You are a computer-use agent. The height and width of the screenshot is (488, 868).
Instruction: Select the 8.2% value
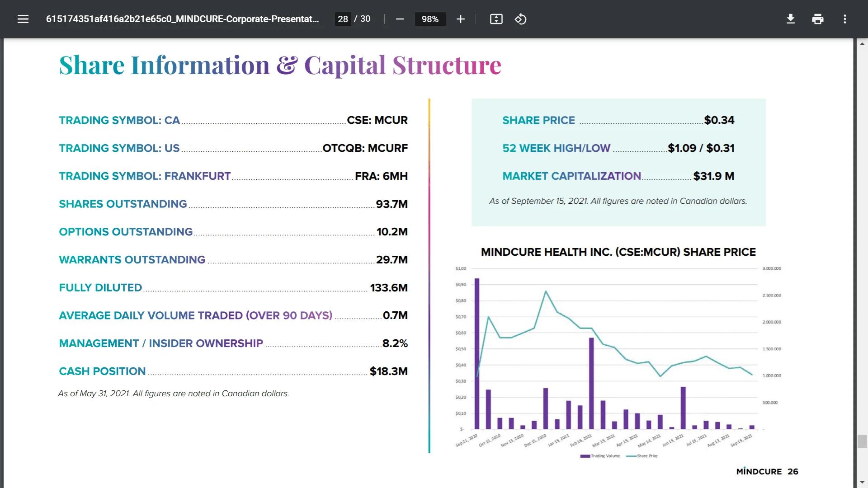pos(395,343)
